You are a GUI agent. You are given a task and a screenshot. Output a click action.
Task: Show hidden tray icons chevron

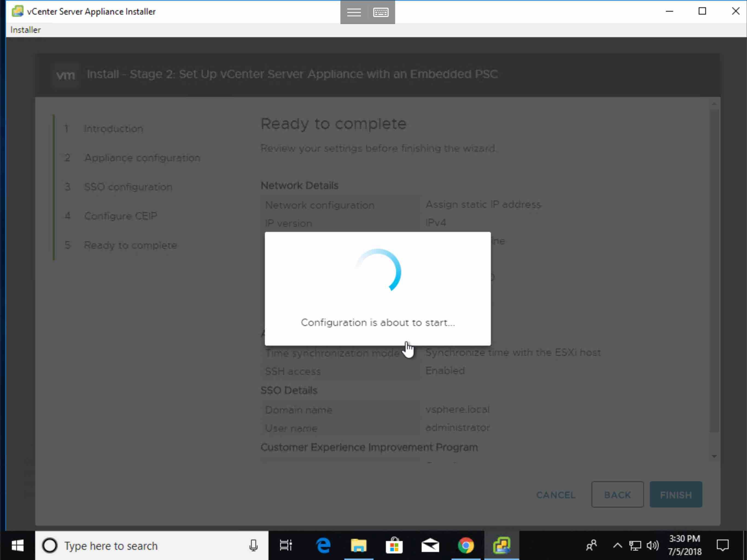[x=617, y=546]
